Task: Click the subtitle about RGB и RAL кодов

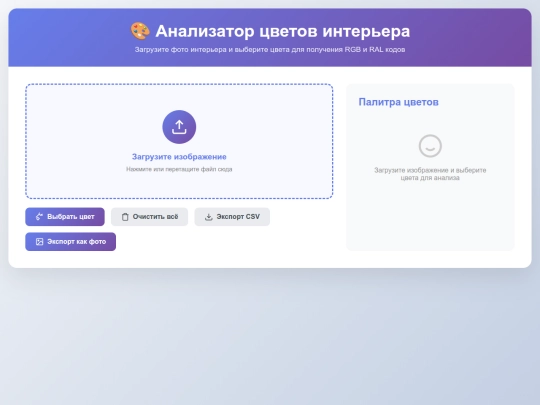Action: [270, 50]
